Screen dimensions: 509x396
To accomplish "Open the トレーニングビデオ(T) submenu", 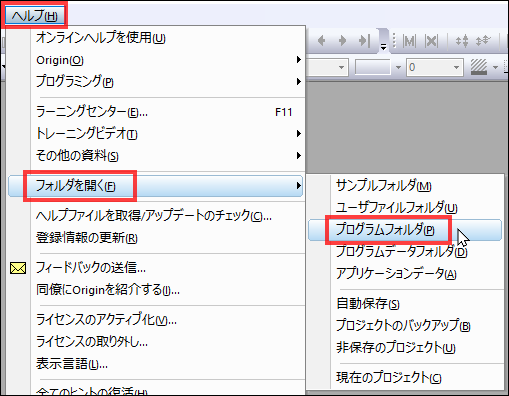I will click(156, 134).
